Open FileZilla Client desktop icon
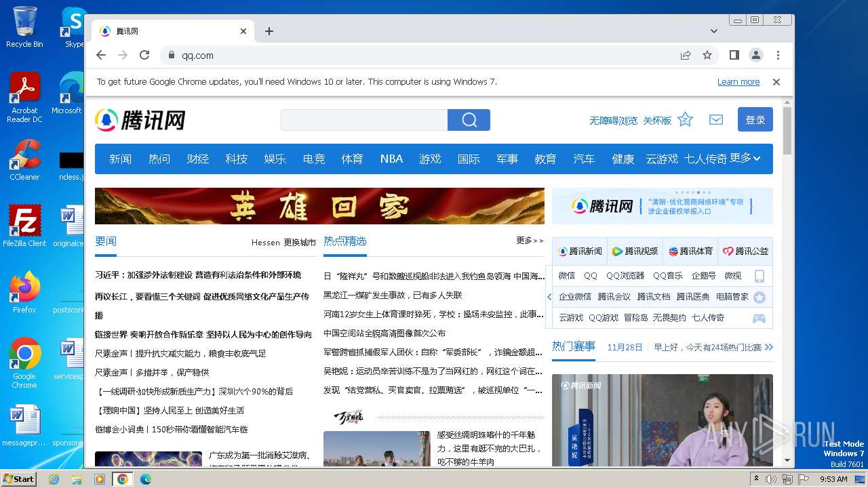Viewport: 868px width, 488px height. click(x=24, y=226)
